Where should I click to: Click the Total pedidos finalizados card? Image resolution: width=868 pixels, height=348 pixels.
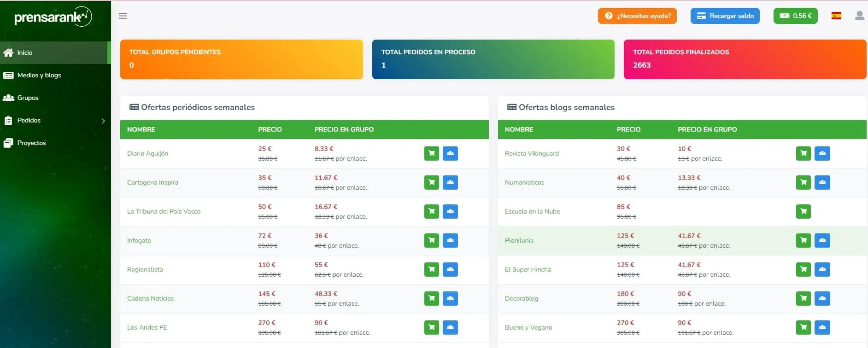(x=745, y=59)
